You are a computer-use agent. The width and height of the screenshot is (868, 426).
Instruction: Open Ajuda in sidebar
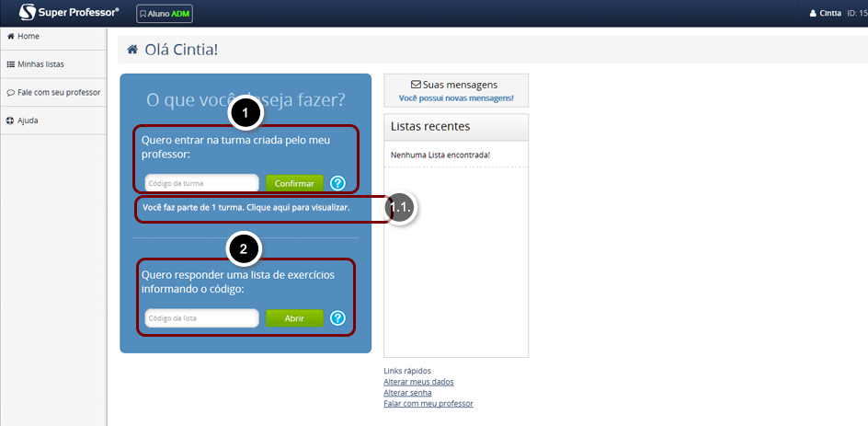[x=27, y=121]
